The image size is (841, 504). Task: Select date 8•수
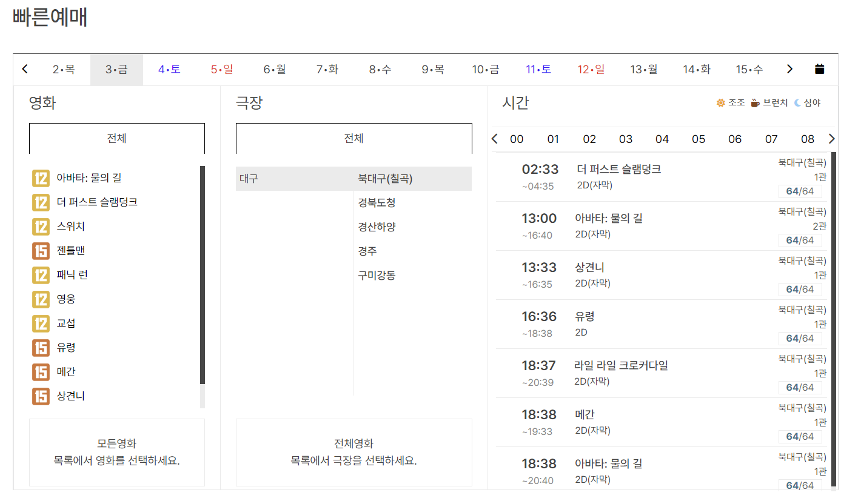380,69
